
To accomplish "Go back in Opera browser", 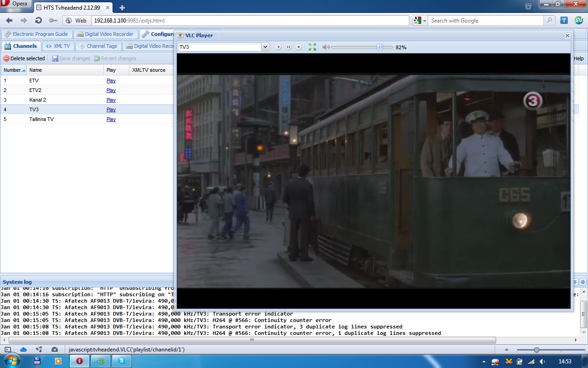I will 9,21.
